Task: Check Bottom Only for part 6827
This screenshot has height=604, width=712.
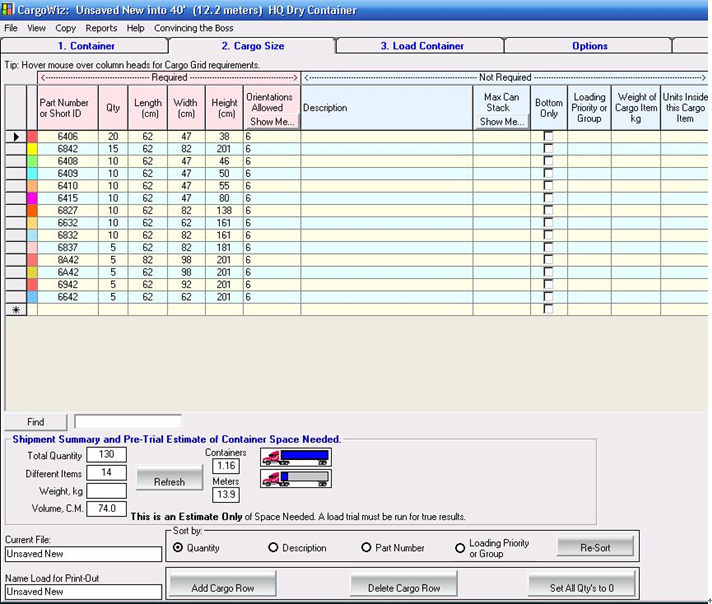Action: coord(549,210)
